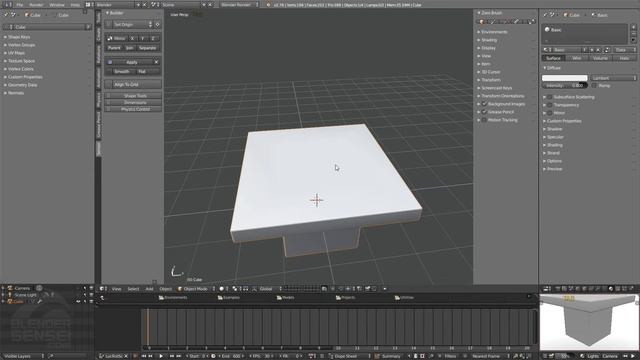Expand the Vertex Groups panel
The height and width of the screenshot is (360, 640).
21,45
